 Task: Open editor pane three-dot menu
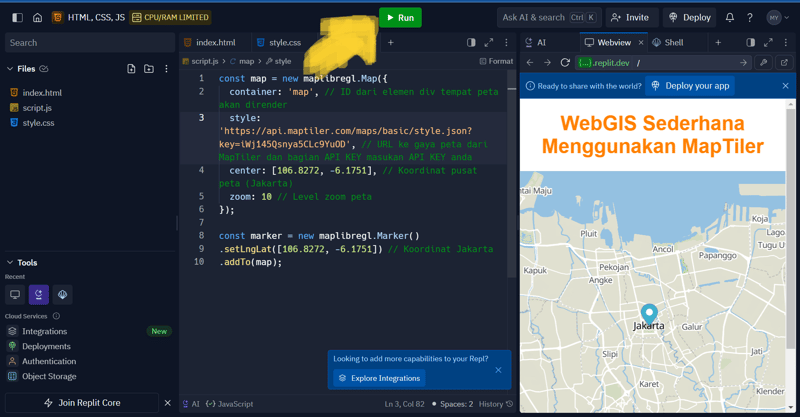[506, 43]
